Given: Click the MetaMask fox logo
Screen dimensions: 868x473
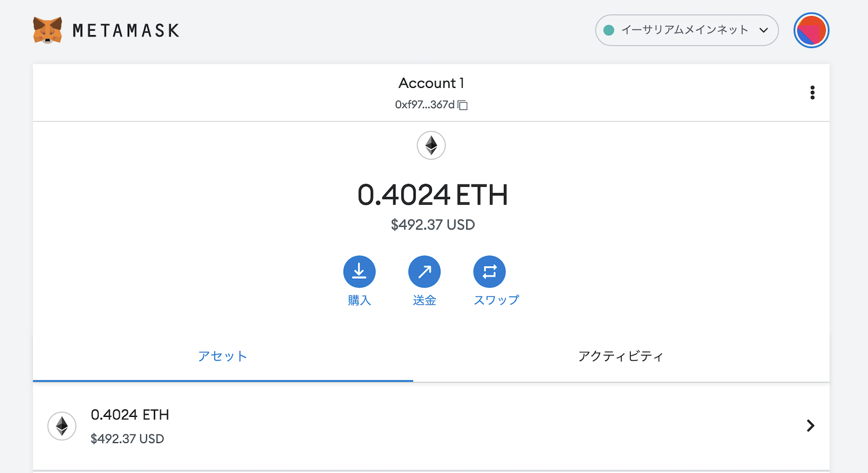Looking at the screenshot, I should point(47,30).
